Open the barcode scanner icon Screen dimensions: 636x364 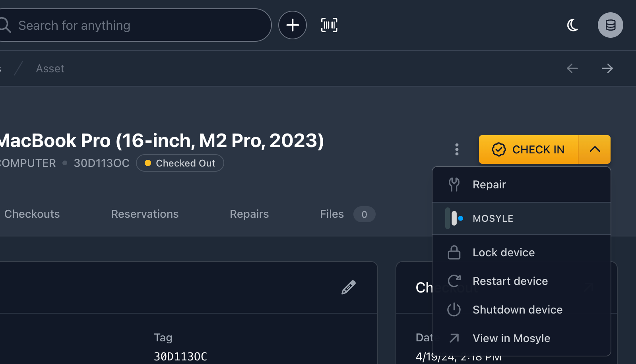(x=329, y=25)
